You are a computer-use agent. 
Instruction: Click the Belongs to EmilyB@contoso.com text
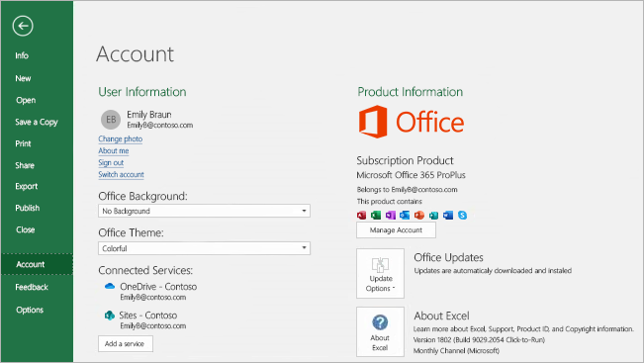407,190
